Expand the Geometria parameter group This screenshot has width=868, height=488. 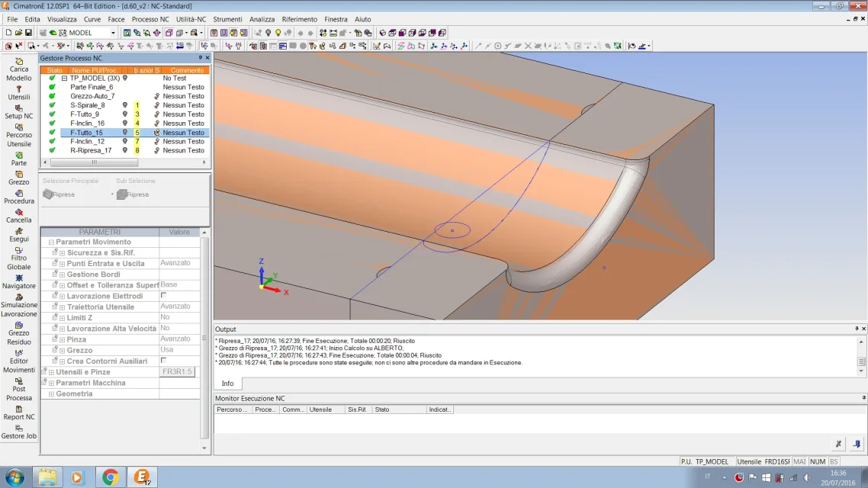click(51, 394)
